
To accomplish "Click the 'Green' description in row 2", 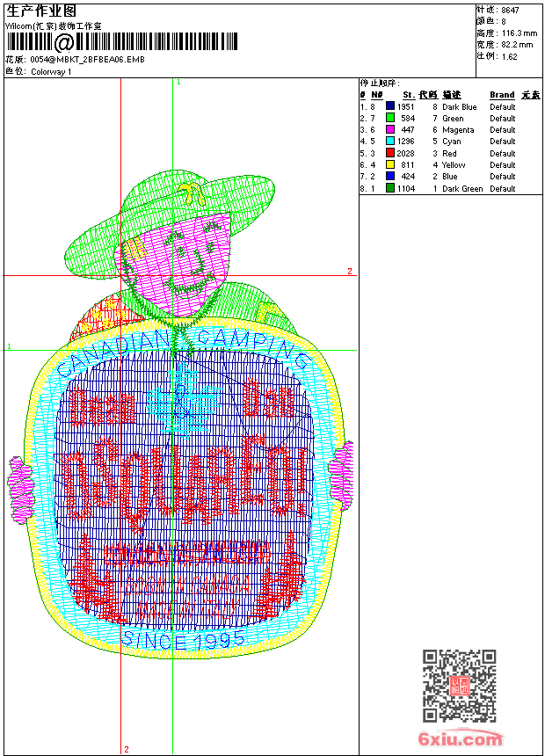I will point(453,119).
